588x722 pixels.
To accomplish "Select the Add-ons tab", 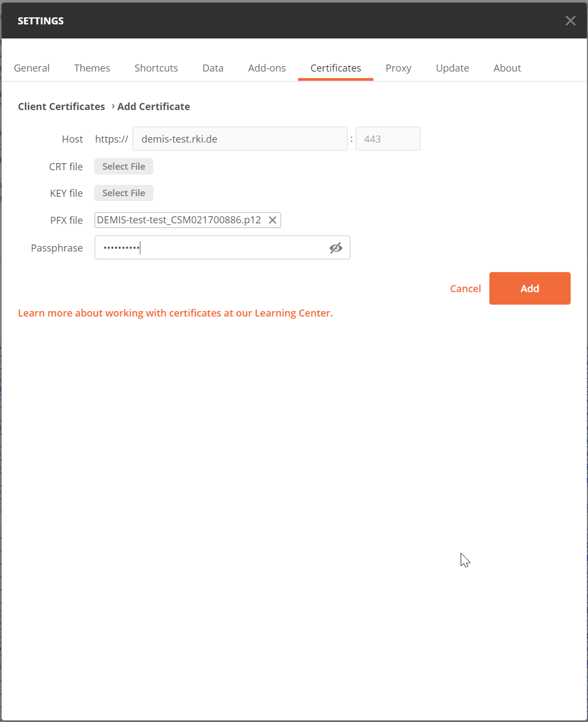I will 267,68.
